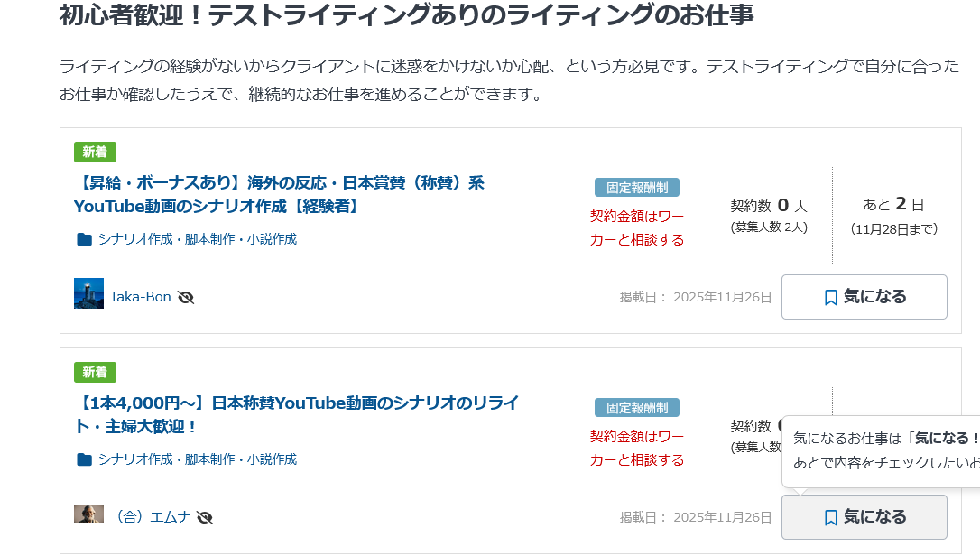Click the bookmark icon inside the first 気になる button

pyautogui.click(x=831, y=298)
